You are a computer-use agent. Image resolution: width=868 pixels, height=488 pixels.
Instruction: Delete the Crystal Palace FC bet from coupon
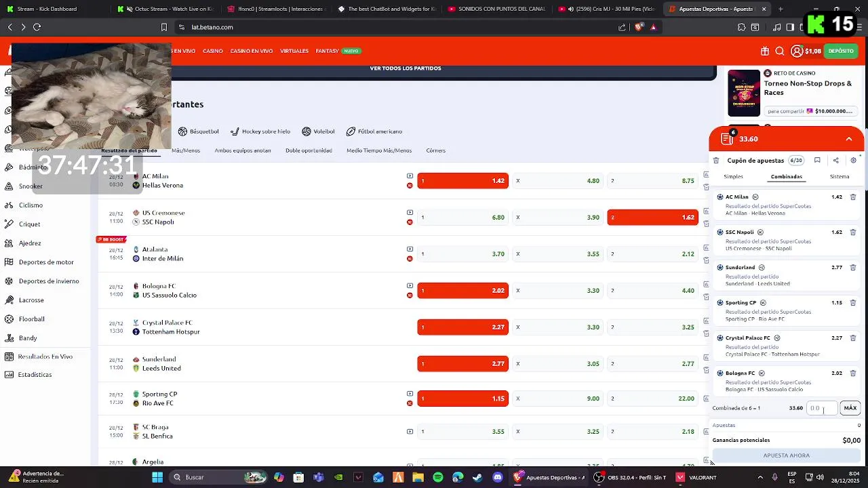point(853,338)
